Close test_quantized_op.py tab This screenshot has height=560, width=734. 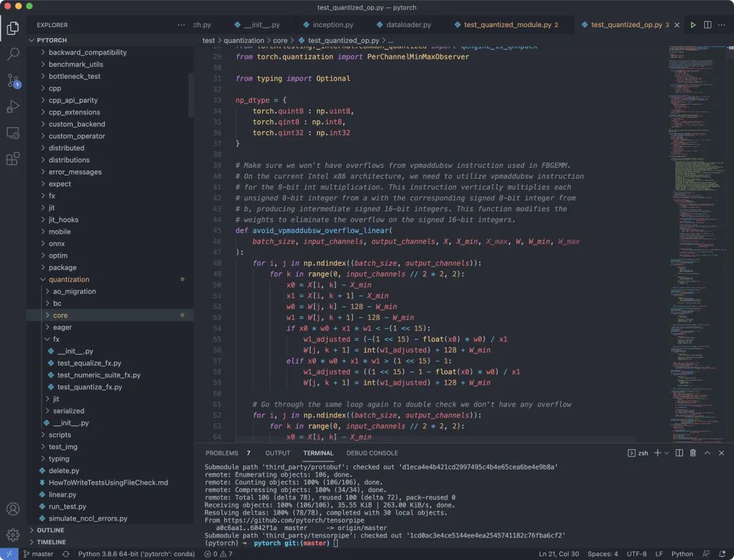[677, 25]
